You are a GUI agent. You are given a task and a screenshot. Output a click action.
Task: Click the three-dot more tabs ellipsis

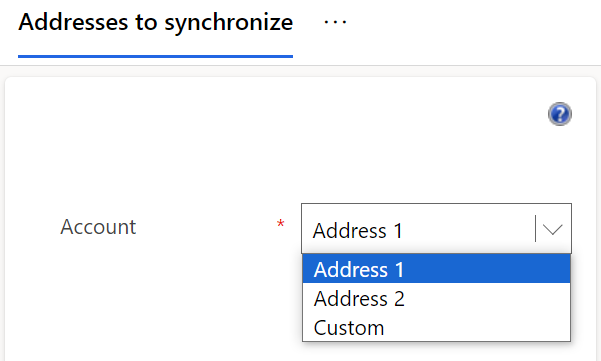(335, 22)
